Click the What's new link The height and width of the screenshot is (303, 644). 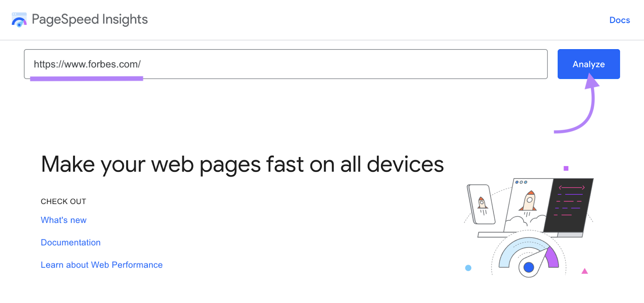63,220
